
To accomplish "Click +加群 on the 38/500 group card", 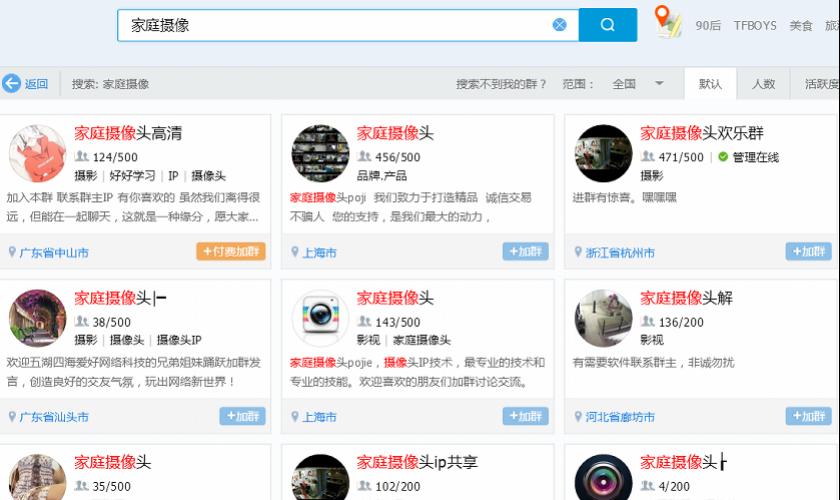I will pyautogui.click(x=243, y=416).
